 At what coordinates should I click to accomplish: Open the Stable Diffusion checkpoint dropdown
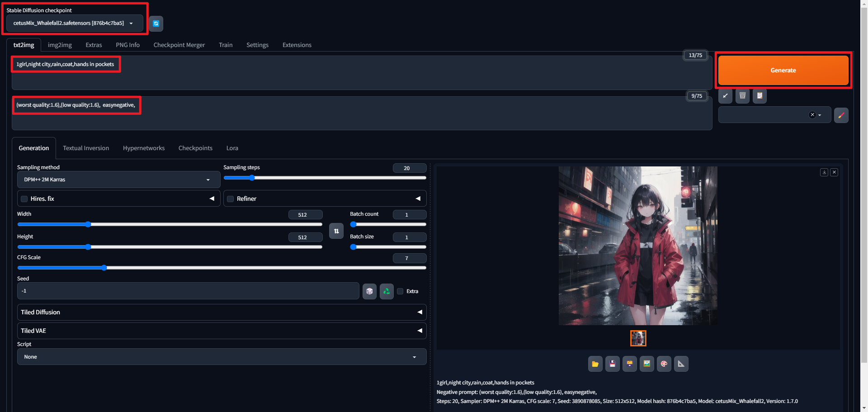click(x=75, y=23)
